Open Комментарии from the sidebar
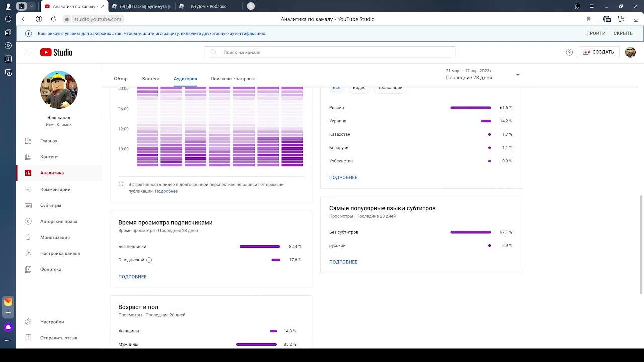 pyautogui.click(x=55, y=189)
